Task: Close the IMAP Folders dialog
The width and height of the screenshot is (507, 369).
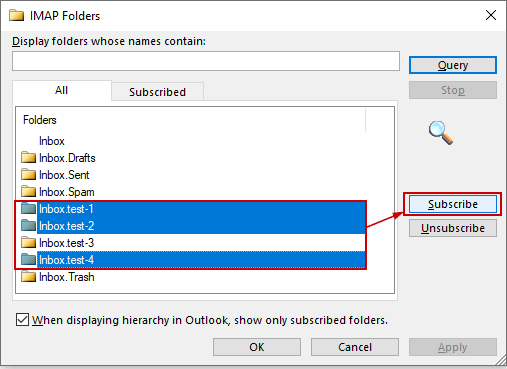Action: pos(491,15)
